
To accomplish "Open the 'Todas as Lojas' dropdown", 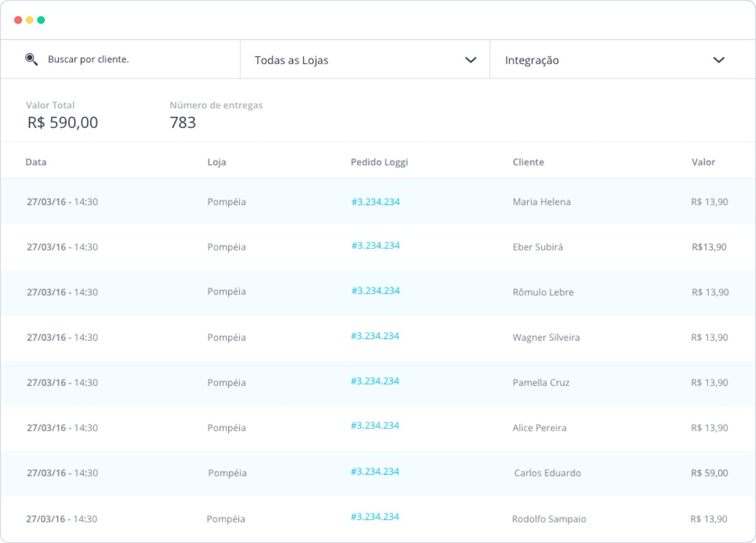I will click(365, 60).
